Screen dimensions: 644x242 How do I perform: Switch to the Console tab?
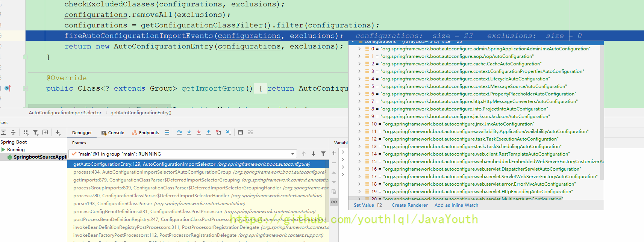click(x=113, y=133)
